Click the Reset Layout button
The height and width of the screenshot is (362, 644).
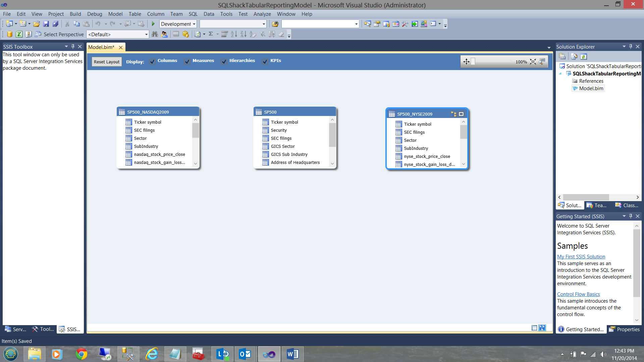click(x=106, y=62)
